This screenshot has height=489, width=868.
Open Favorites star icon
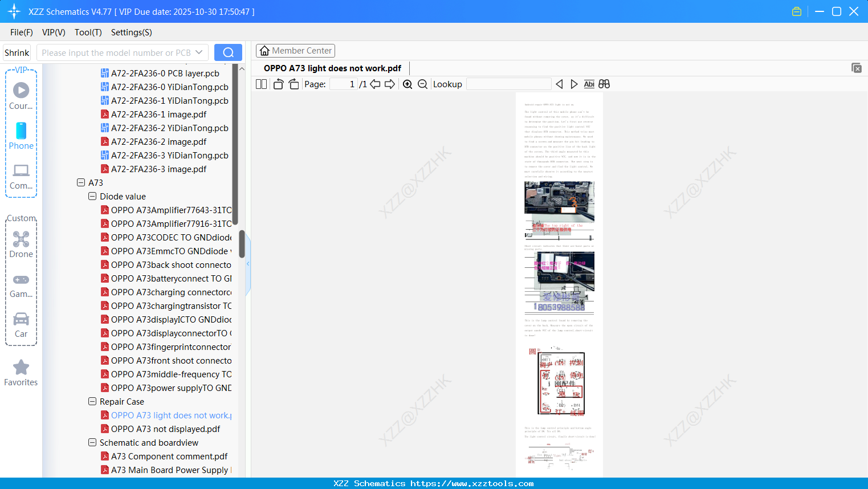pyautogui.click(x=21, y=373)
